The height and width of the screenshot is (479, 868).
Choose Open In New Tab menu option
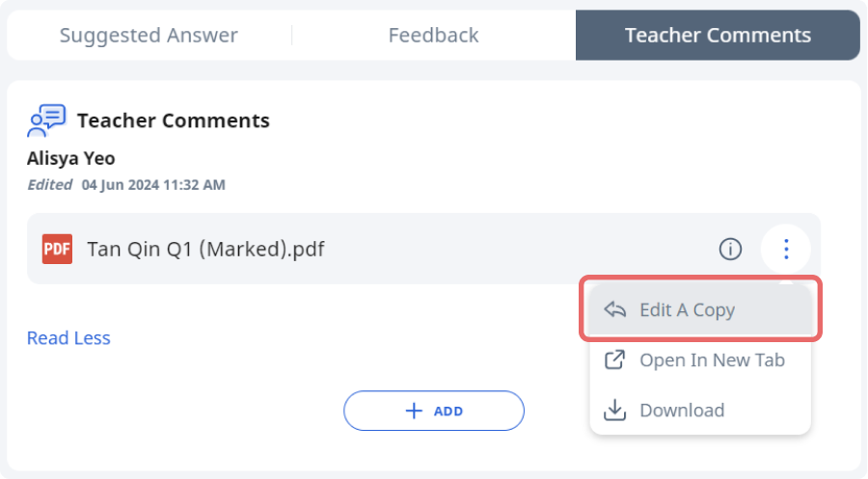(x=700, y=360)
